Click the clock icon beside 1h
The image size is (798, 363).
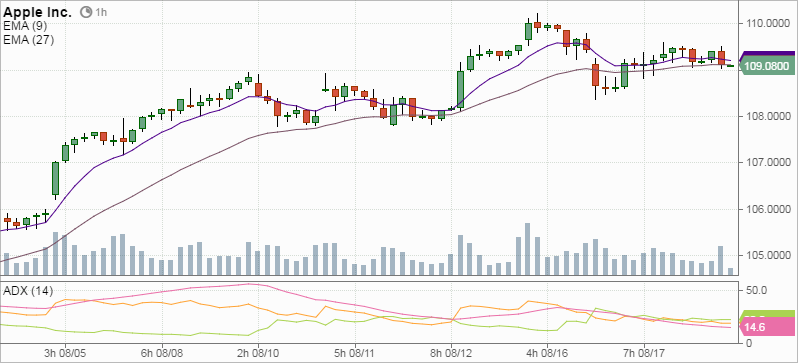point(87,12)
